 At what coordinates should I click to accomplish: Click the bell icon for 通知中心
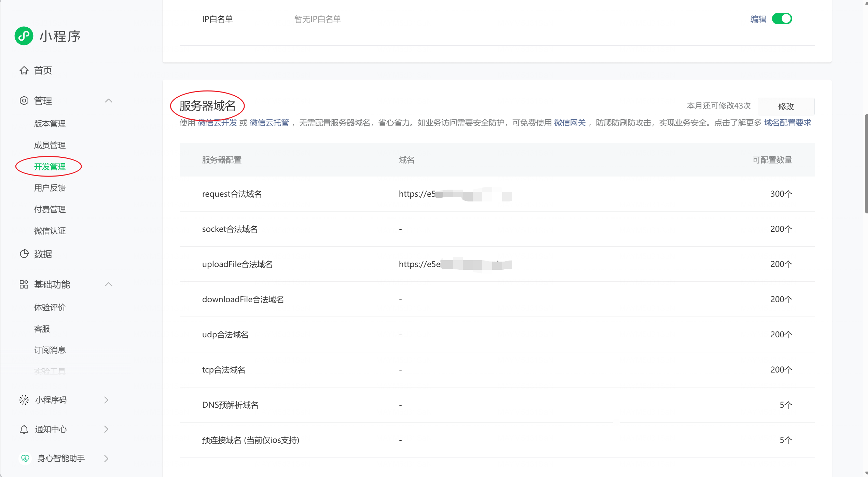pos(24,429)
